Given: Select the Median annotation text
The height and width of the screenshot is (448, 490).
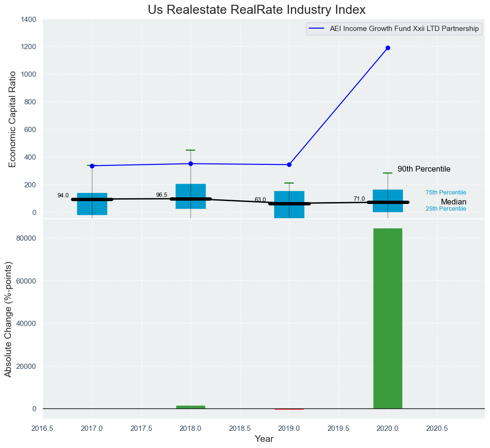Looking at the screenshot, I should click(x=453, y=202).
